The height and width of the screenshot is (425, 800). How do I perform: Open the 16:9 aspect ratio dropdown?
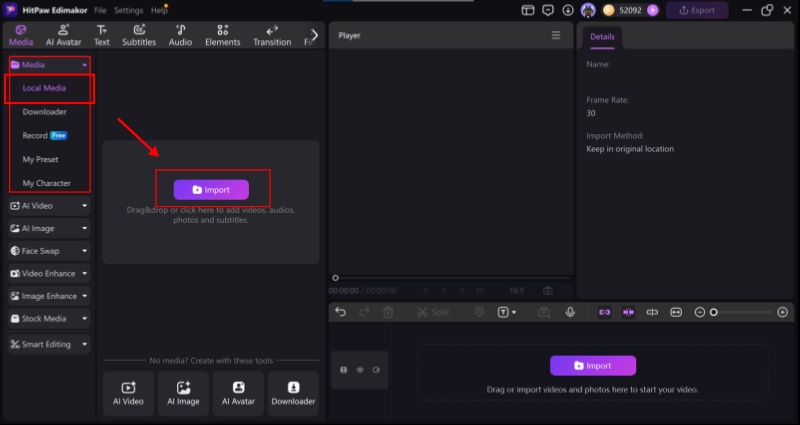pyautogui.click(x=522, y=291)
